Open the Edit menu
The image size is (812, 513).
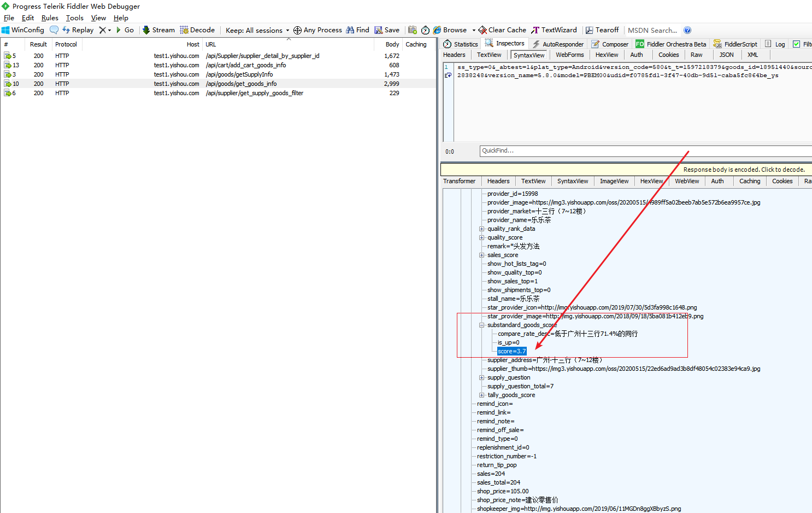pos(28,18)
